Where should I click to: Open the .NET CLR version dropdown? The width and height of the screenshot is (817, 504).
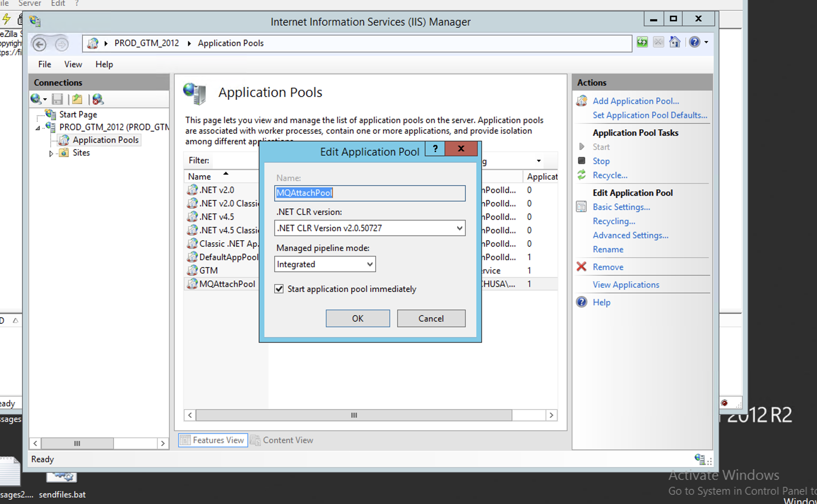click(459, 228)
